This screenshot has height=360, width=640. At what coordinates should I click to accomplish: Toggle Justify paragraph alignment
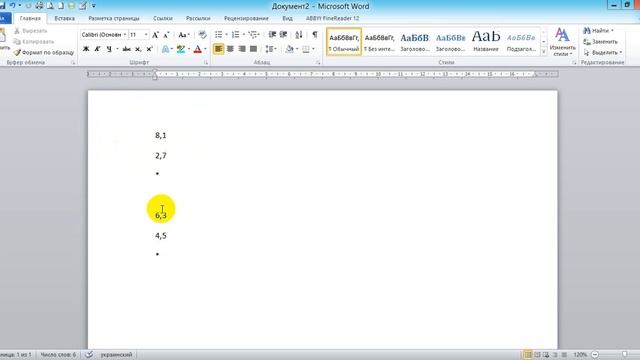[253, 49]
